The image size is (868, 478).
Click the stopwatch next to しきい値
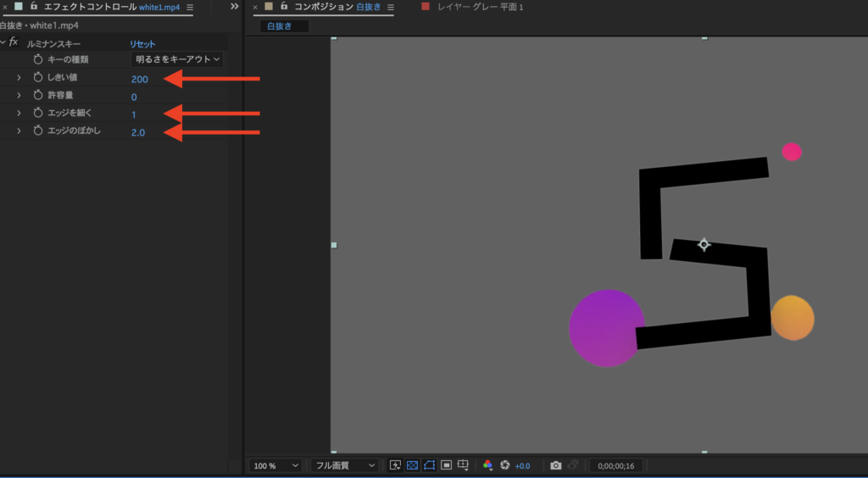pos(37,78)
